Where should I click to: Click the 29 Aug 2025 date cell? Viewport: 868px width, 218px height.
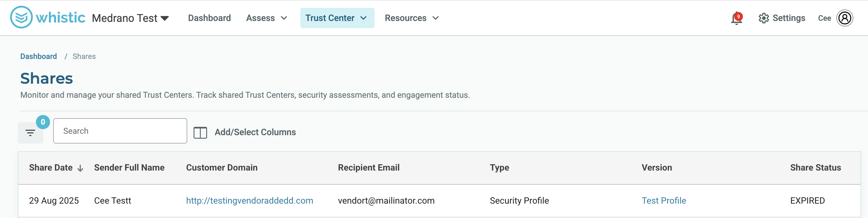53,200
